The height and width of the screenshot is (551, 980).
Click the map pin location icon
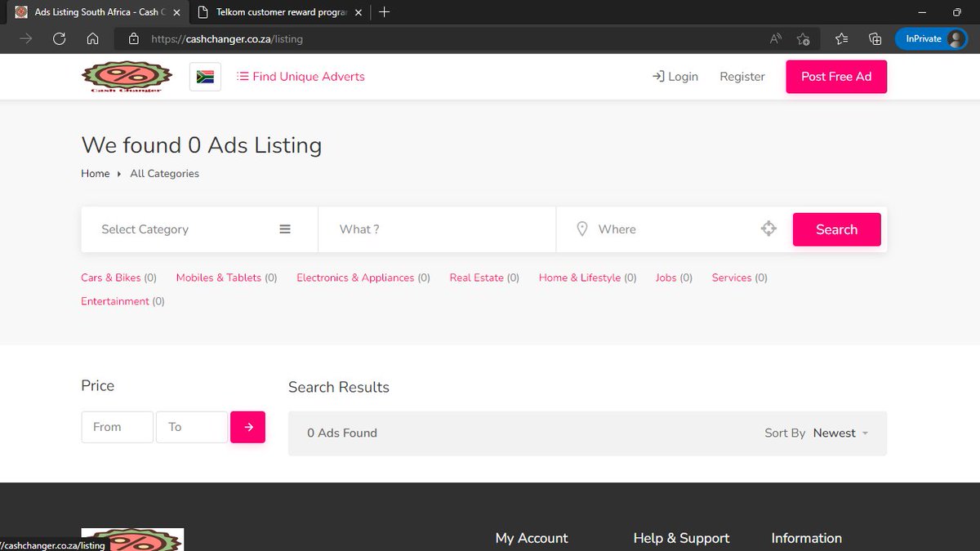click(x=582, y=229)
